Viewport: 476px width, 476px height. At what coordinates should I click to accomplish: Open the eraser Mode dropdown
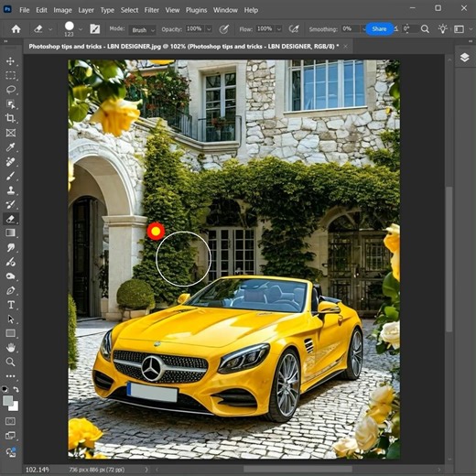point(143,29)
